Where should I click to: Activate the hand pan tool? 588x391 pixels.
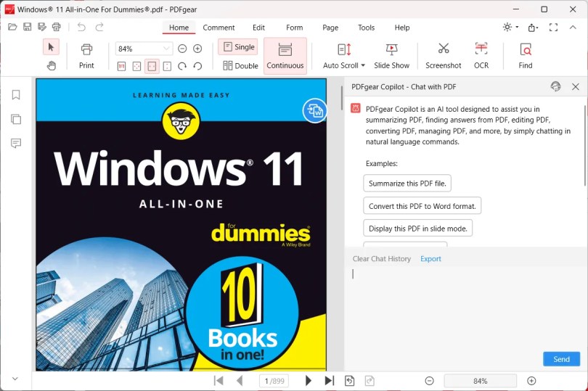[x=51, y=66]
